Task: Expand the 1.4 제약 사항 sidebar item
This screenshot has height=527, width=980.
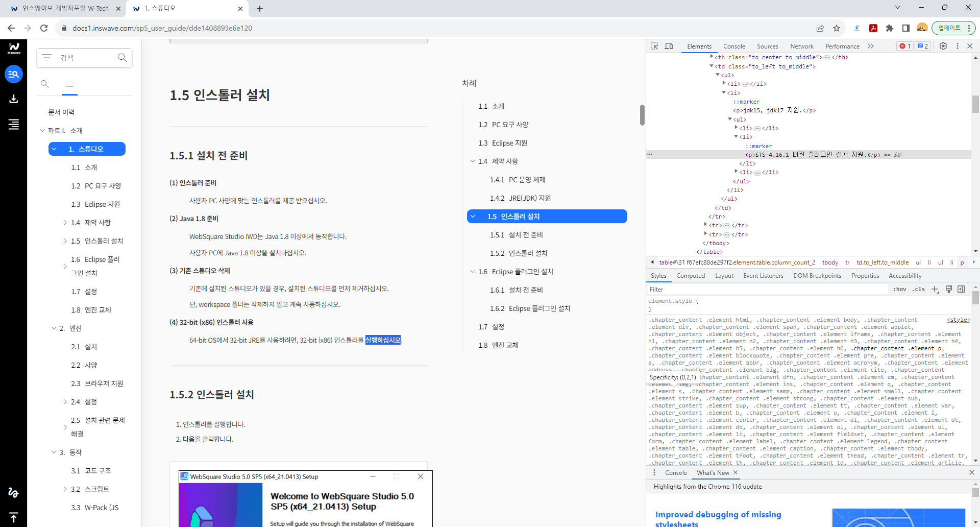Action: (x=65, y=223)
